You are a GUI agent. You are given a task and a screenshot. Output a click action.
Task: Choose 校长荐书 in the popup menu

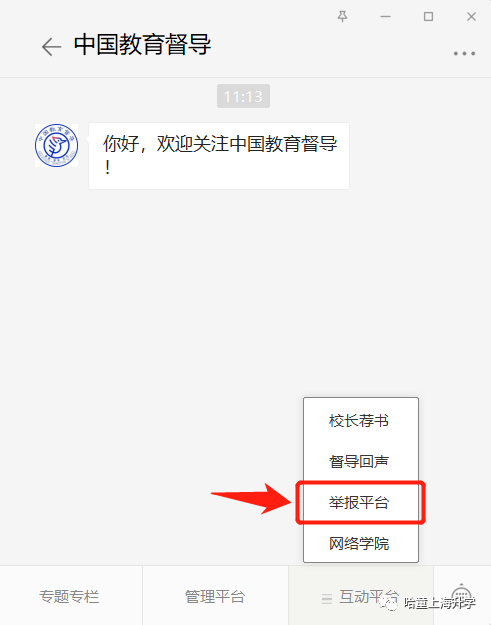(x=359, y=421)
